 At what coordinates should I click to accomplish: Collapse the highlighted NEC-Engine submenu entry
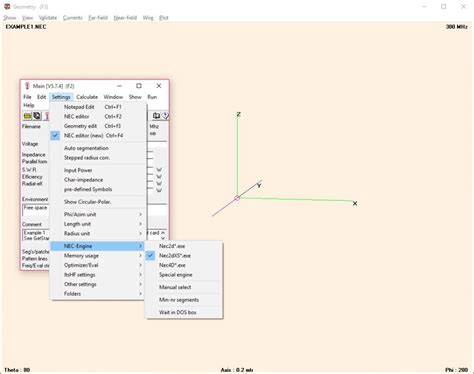coord(98,246)
